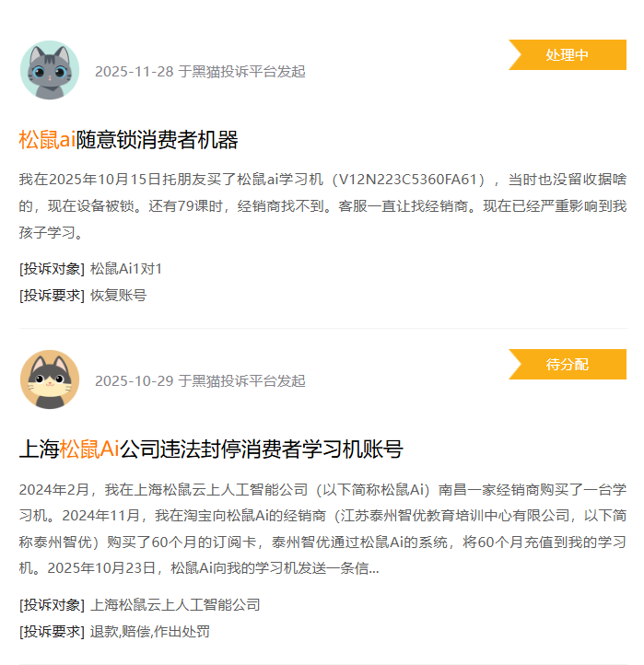644x665 pixels.
Task: Open complaint titled 上海松鼠Ai公司违法封停消费者学习机账号
Action: [x=211, y=449]
